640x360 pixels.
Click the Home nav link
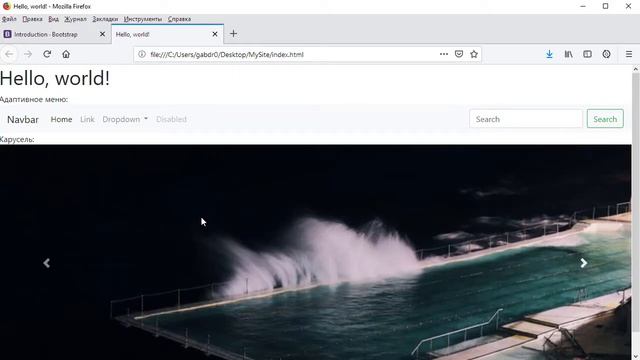[61, 119]
